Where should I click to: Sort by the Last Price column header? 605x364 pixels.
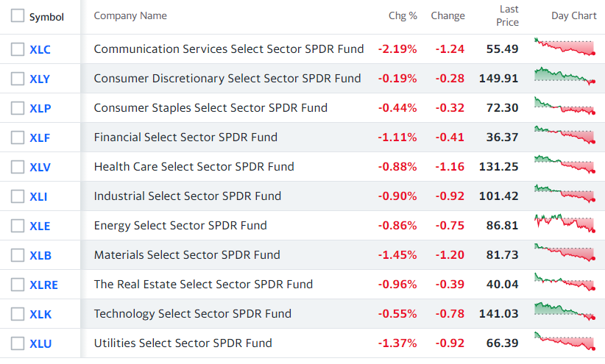point(507,15)
